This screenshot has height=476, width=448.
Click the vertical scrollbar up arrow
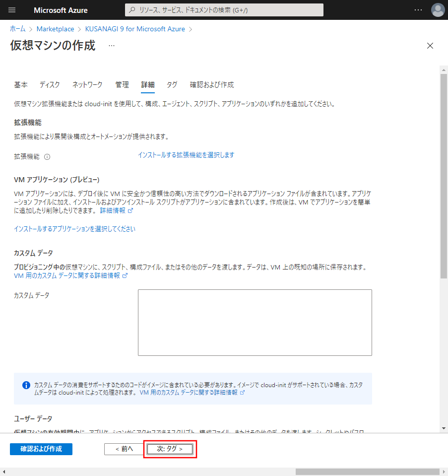pos(444,70)
